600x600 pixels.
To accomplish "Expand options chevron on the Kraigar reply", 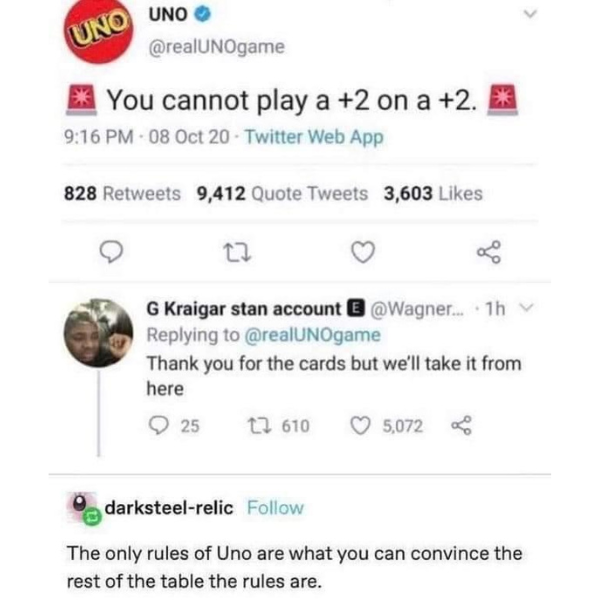I will (527, 307).
